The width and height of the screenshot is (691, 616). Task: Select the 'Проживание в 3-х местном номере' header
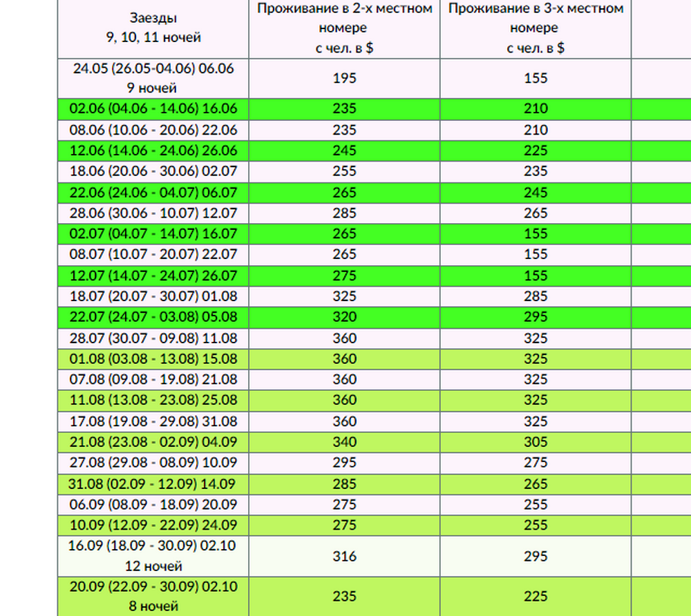tap(536, 28)
